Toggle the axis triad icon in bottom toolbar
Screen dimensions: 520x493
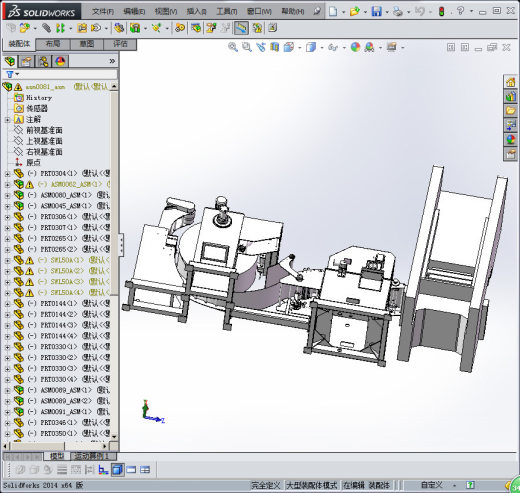pyautogui.click(x=103, y=470)
